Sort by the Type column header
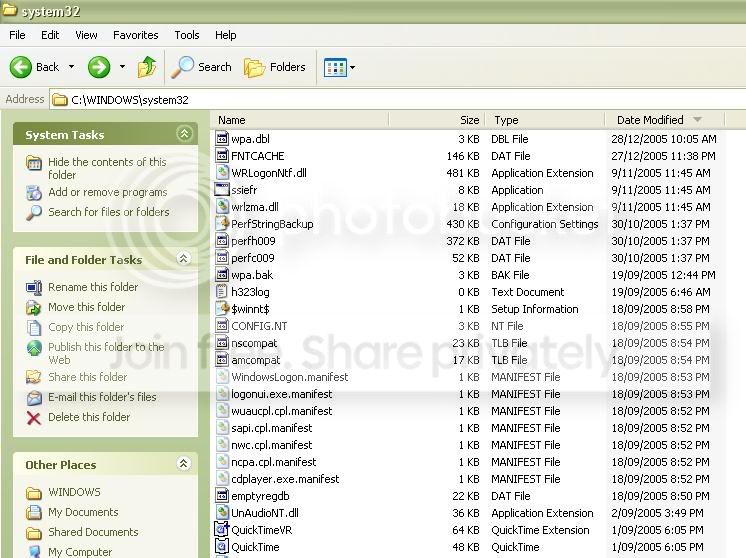746x558 pixels. click(x=545, y=120)
